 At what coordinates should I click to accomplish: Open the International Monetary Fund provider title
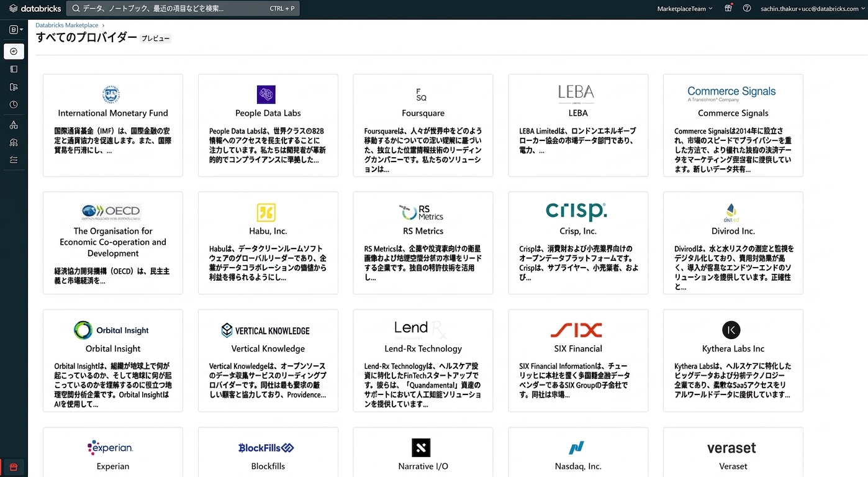click(113, 113)
